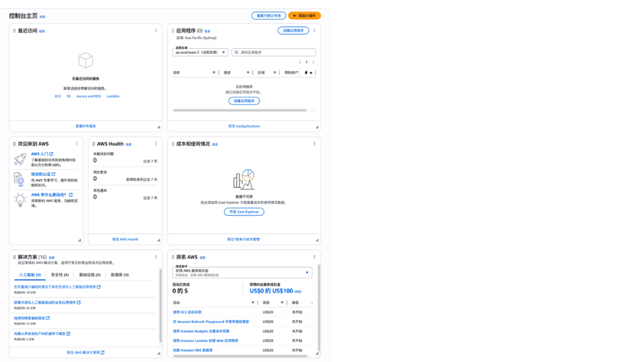The image size is (644, 362).
Task: Open the 探索 AWS widget three-dot menu
Action: 314,257
